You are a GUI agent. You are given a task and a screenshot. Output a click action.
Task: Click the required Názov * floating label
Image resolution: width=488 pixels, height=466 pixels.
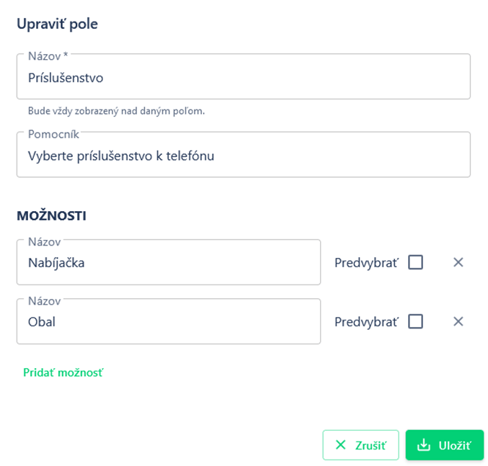pyautogui.click(x=48, y=56)
